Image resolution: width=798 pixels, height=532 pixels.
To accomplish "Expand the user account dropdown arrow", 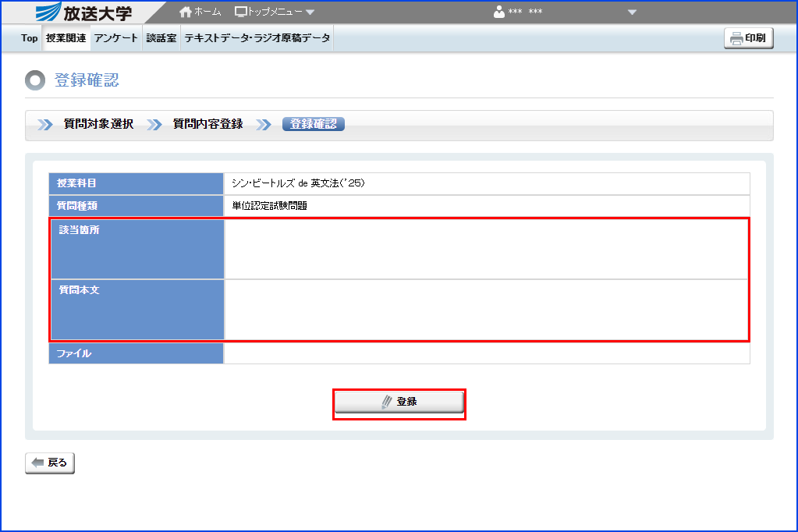I will (x=632, y=12).
